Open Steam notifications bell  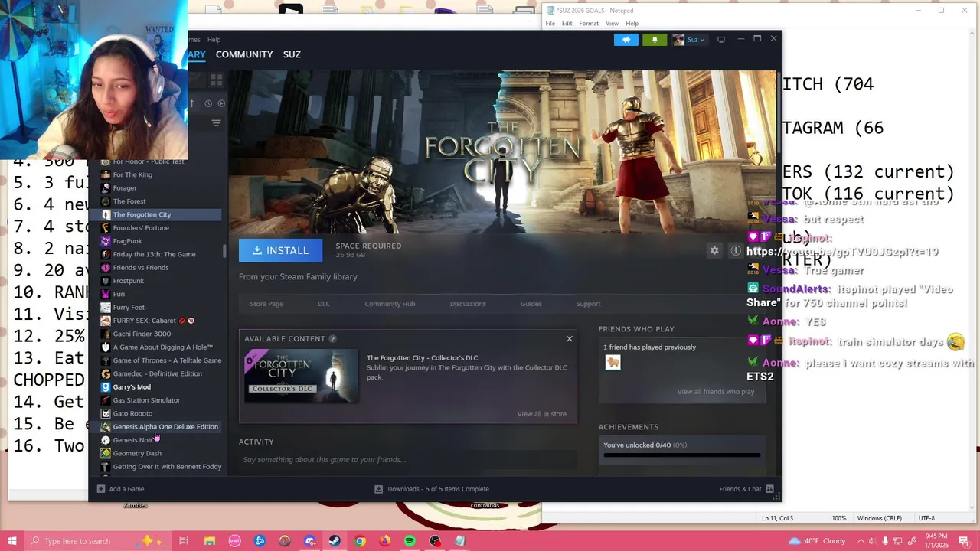click(x=655, y=40)
